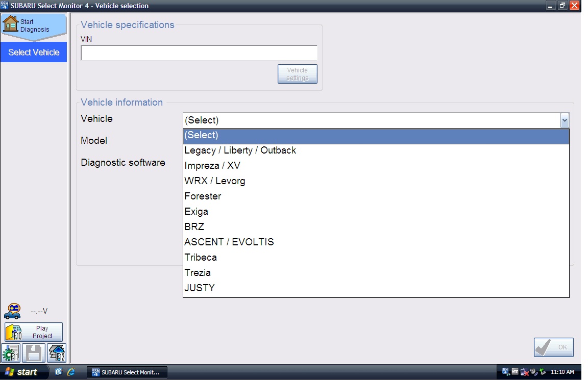Pick Trezia from the dropdown

[376, 273]
